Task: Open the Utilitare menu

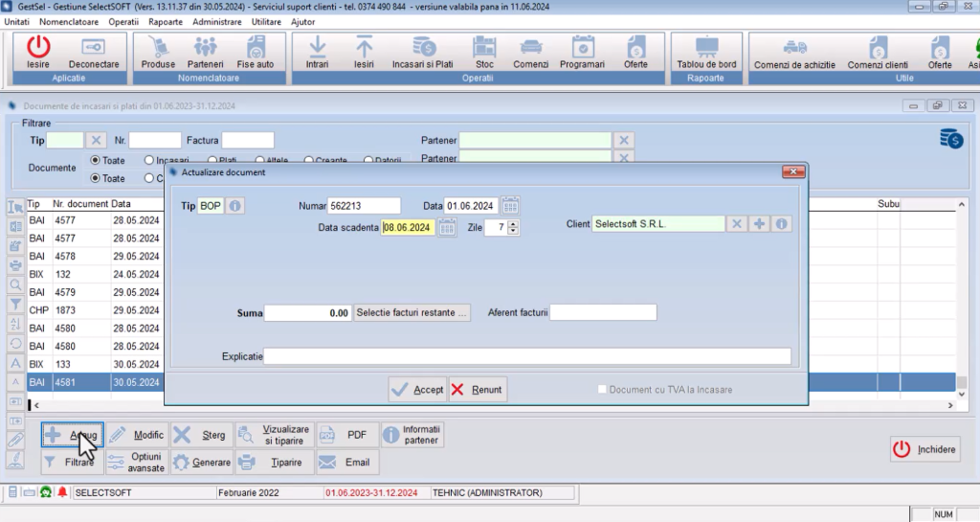Action: pyautogui.click(x=266, y=22)
